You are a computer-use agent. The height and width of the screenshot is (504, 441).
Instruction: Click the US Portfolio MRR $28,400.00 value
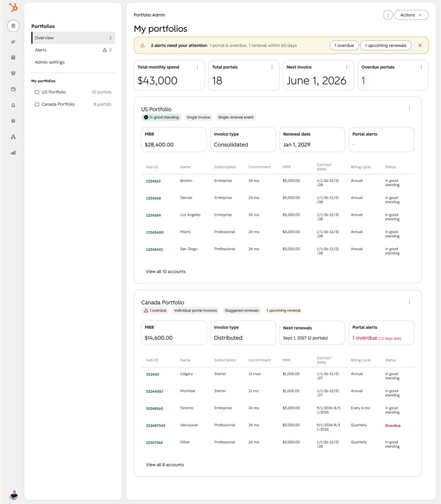click(x=159, y=145)
